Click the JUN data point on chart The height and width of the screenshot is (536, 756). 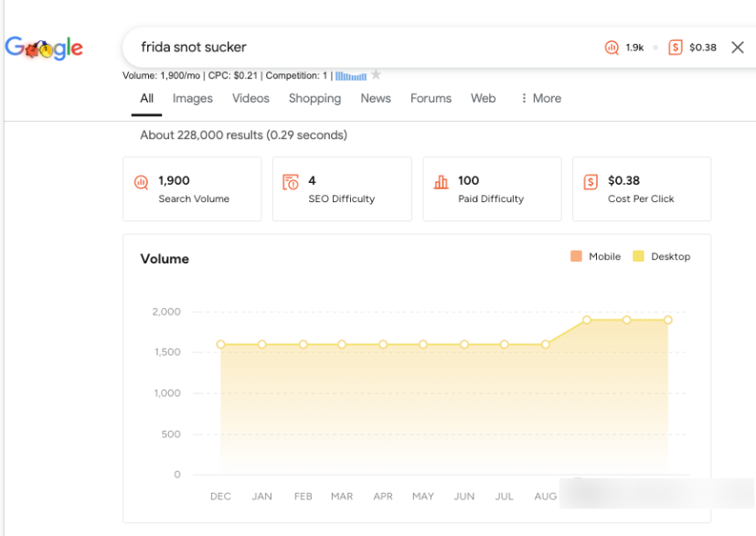point(463,345)
